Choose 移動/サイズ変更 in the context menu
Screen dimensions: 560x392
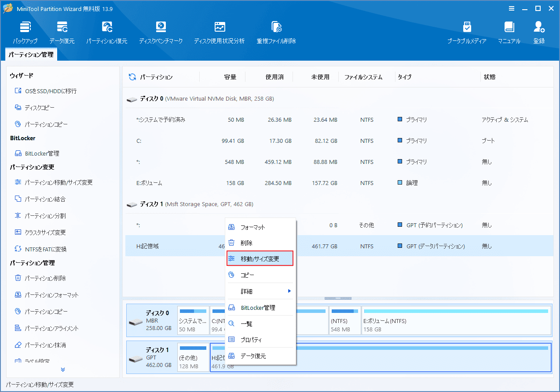(260, 259)
